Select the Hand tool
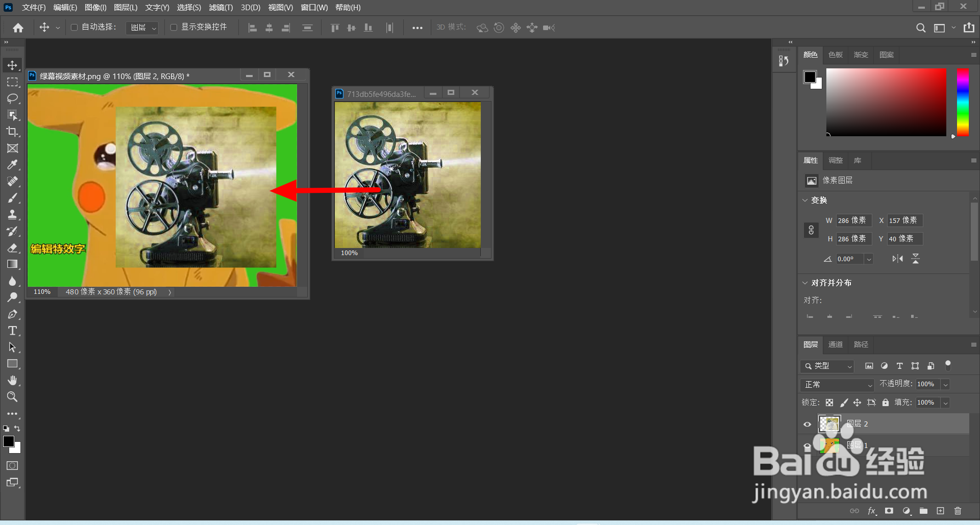 12,381
